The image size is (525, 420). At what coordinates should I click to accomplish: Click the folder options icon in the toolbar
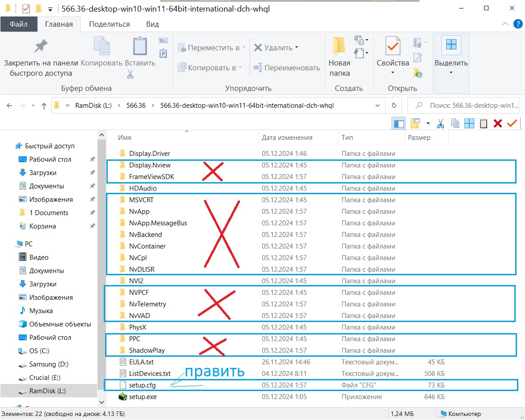click(415, 123)
